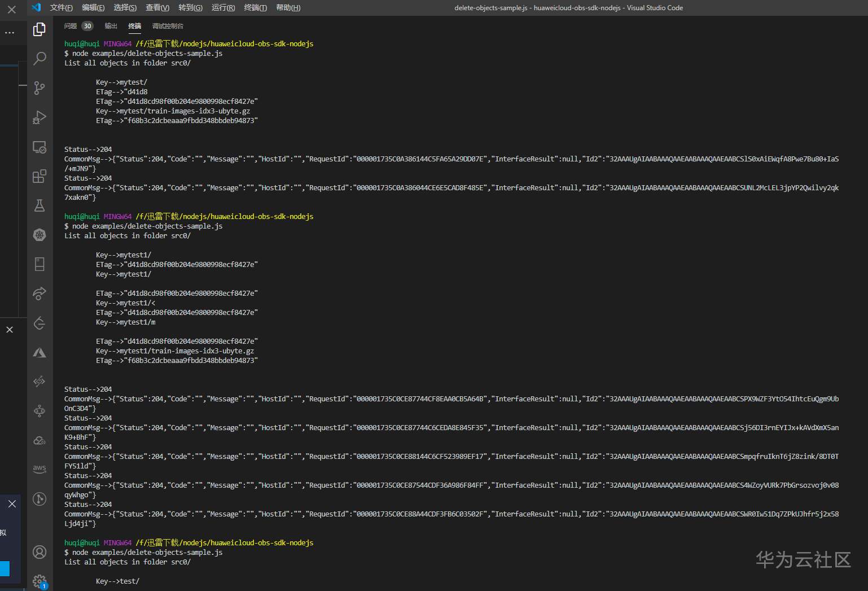This screenshot has width=868, height=591.
Task: Click RequestId 000001735C0A386144C5FA65A29DD07E in terminal
Action: tap(421, 159)
